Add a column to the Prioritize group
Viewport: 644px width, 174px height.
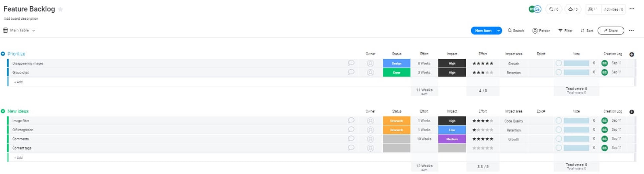pyautogui.click(x=632, y=54)
